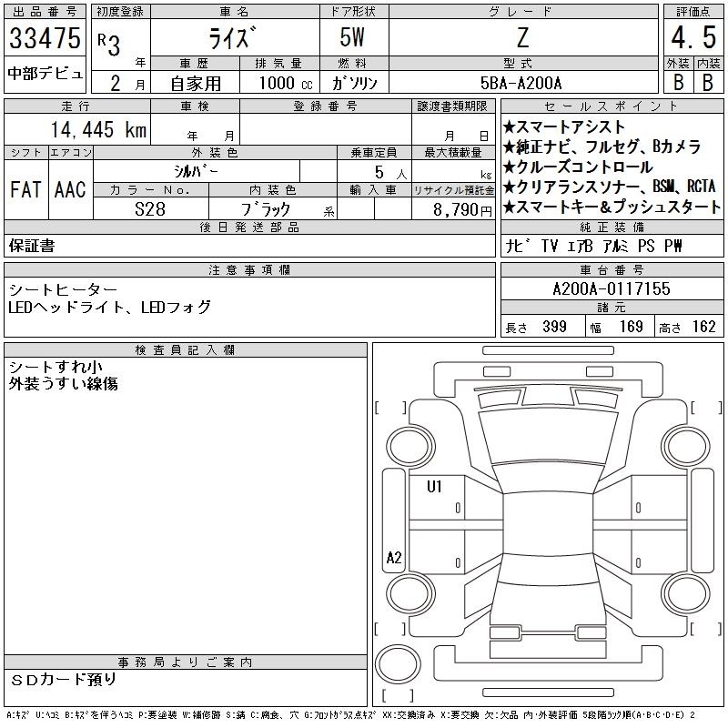728x728 pixels.
Task: Select the grade value Z
Action: pyautogui.click(x=521, y=39)
